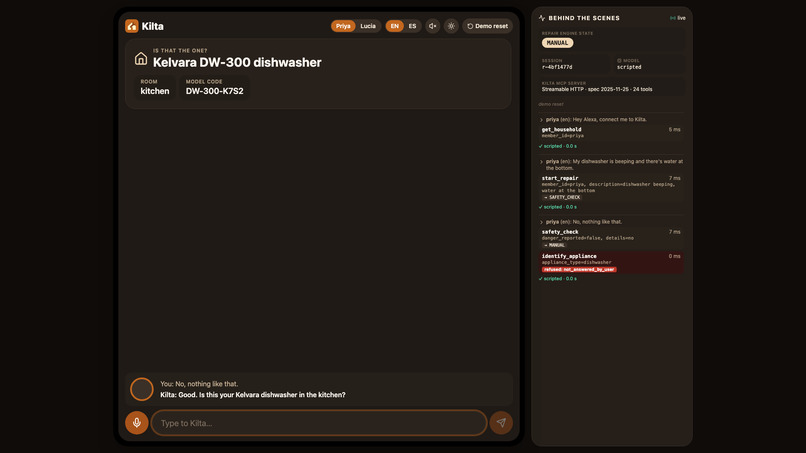Click the refused: not_answered_by_user badge
This screenshot has width=806, height=453.
[x=579, y=269]
